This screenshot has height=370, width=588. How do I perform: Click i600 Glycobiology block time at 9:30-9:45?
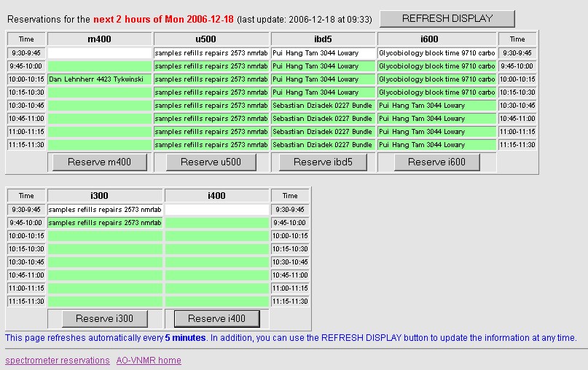click(x=437, y=53)
